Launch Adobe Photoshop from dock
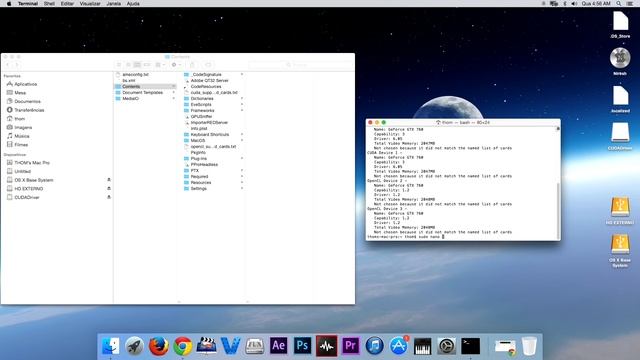This screenshot has width=640, height=360. (x=302, y=346)
